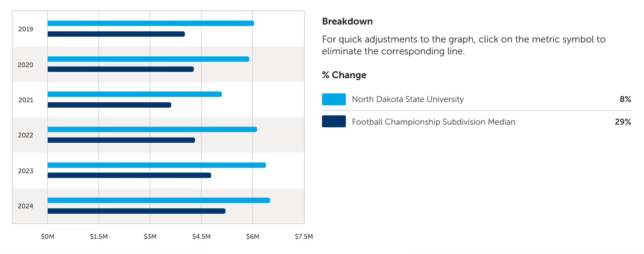
Task: Select the 2022 NDSU light blue bar
Action: point(152,130)
